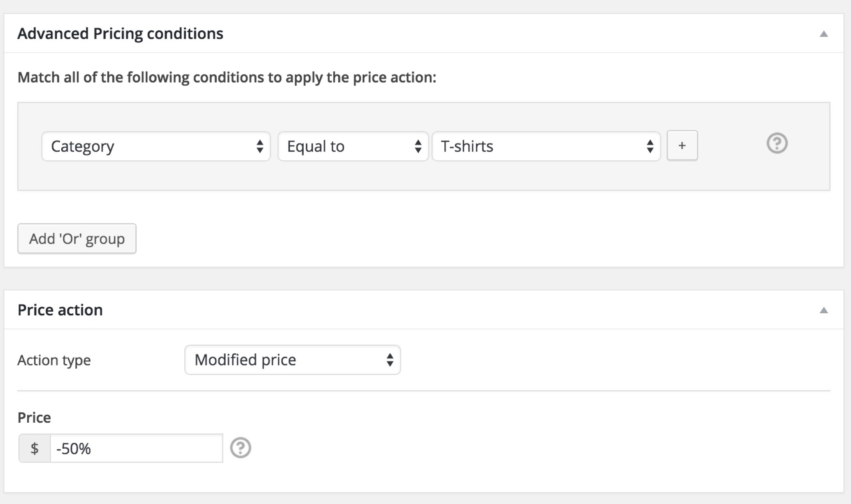Click the 'Match all of the following' text
The height and width of the screenshot is (504, 851).
(x=227, y=77)
